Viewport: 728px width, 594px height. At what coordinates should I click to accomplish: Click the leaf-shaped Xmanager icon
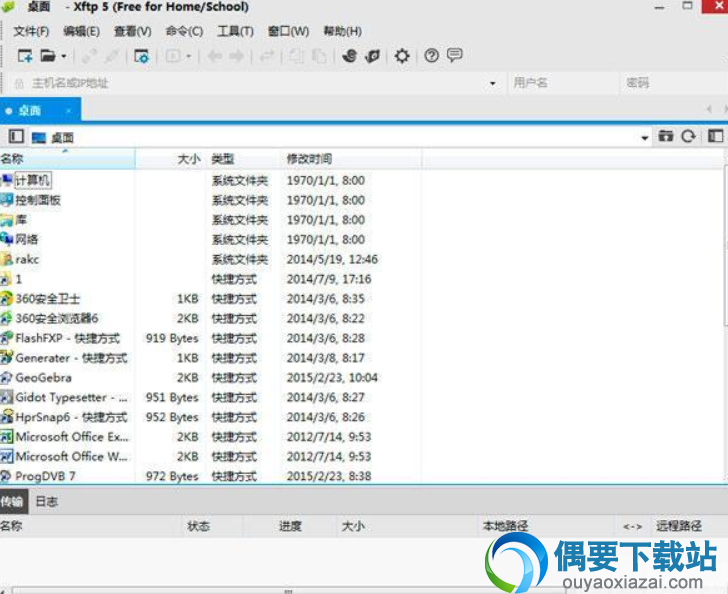[372, 56]
